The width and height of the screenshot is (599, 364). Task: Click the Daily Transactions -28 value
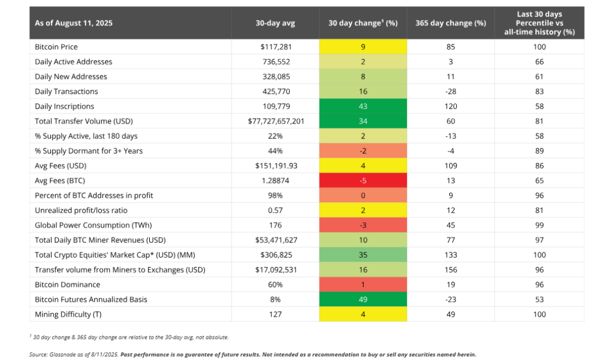(450, 91)
